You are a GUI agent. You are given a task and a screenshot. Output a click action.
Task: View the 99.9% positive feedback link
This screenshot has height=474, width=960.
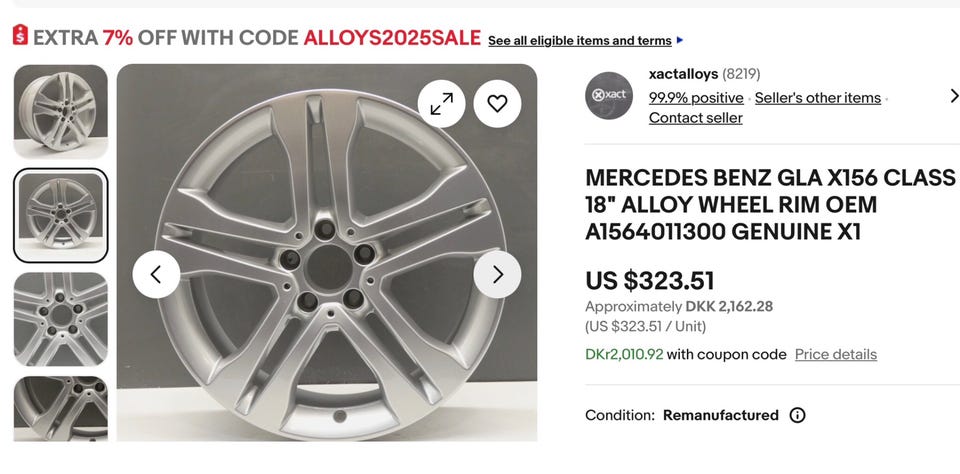[x=696, y=98]
